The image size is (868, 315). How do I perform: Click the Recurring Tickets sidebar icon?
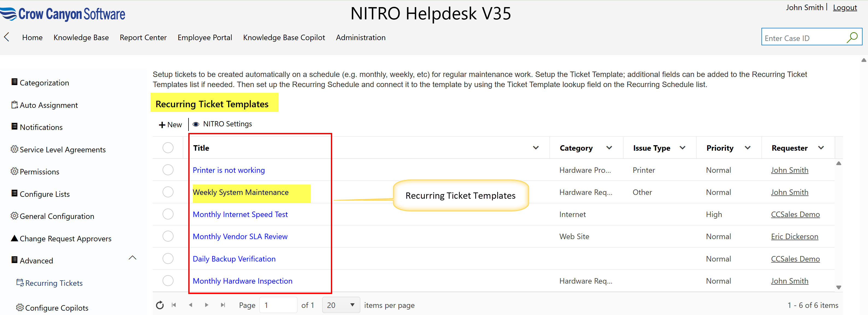20,282
